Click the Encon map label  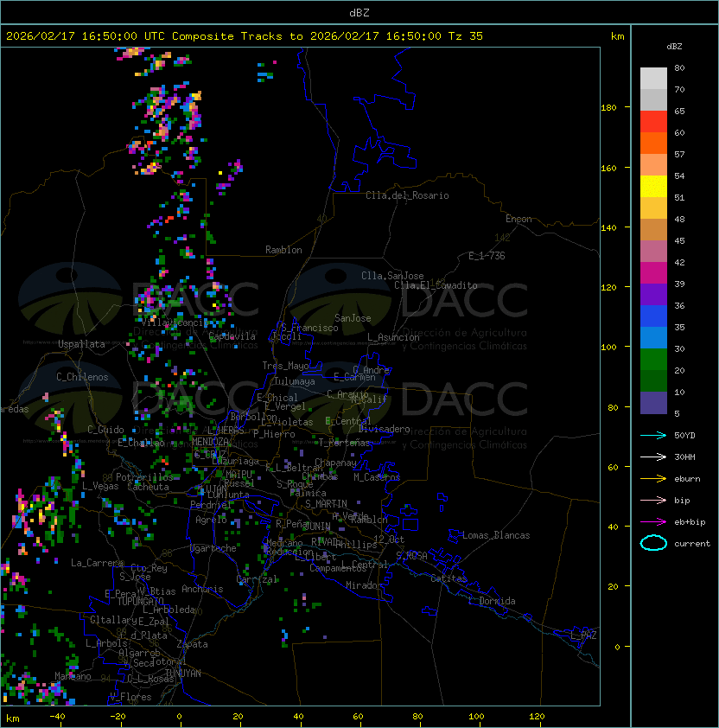click(x=519, y=219)
